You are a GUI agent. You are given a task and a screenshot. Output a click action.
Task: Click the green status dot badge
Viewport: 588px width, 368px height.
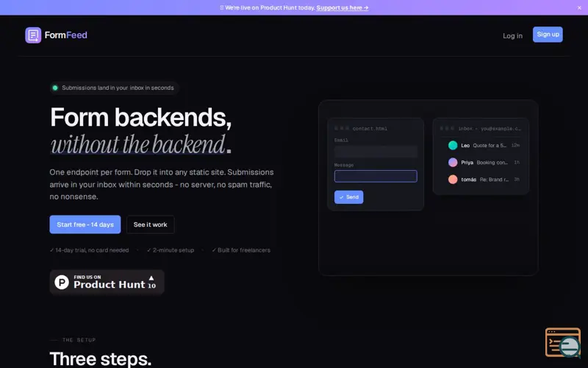(55, 88)
